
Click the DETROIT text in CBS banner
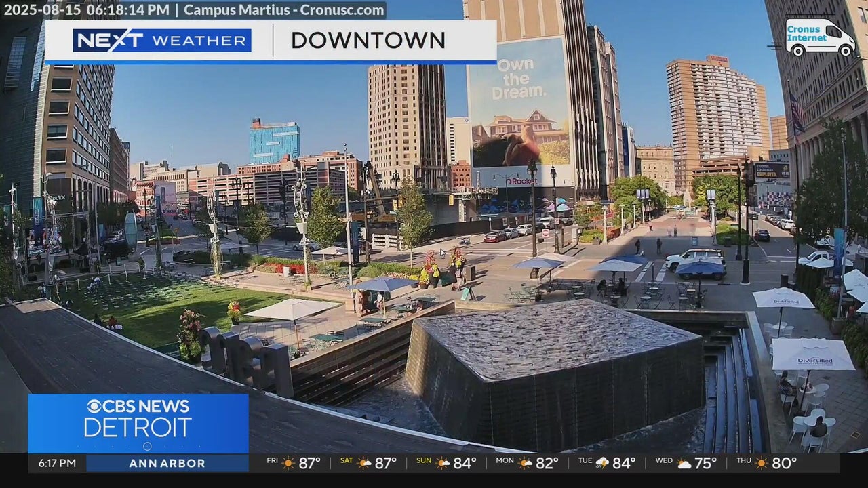pyautogui.click(x=138, y=428)
